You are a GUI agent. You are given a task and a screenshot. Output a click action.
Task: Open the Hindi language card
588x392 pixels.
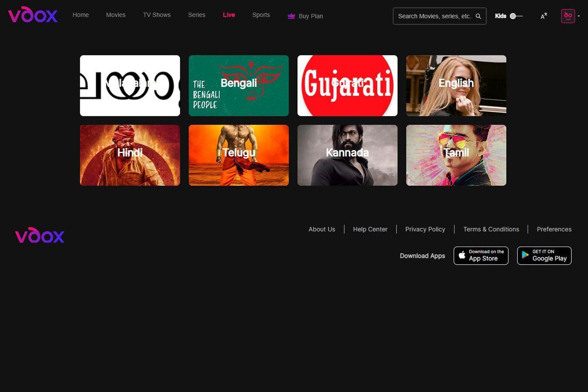[130, 155]
